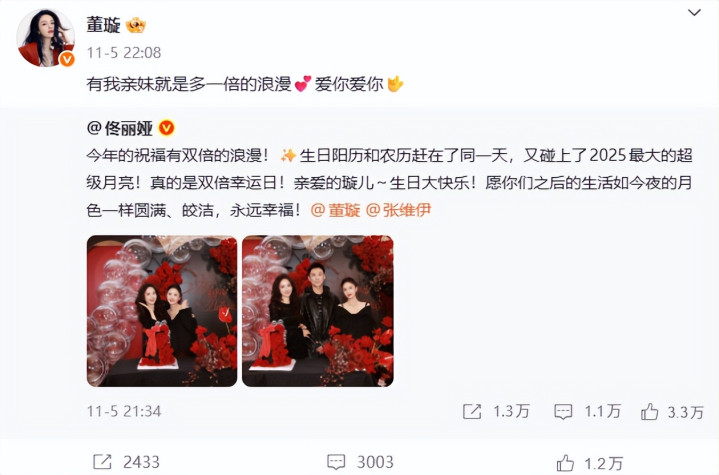Like the quoted post with 3.3万 likes
Viewport: 719px width, 475px height.
coord(672,412)
